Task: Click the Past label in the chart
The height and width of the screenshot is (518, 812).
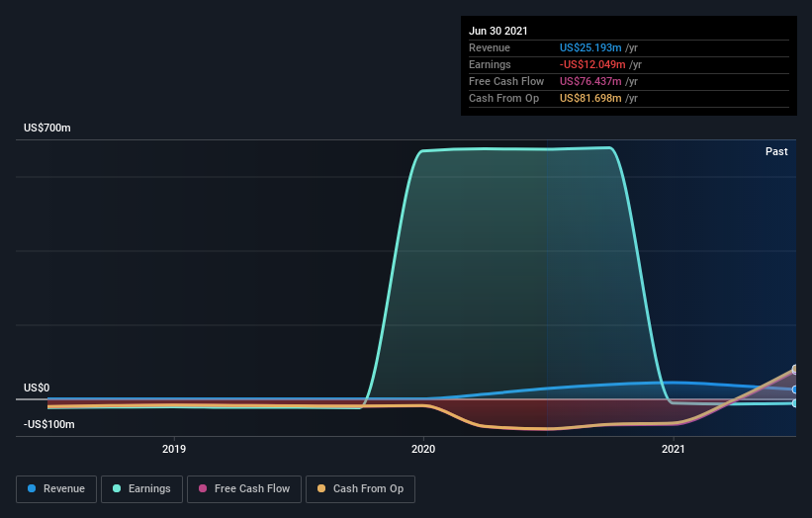Action: [776, 151]
